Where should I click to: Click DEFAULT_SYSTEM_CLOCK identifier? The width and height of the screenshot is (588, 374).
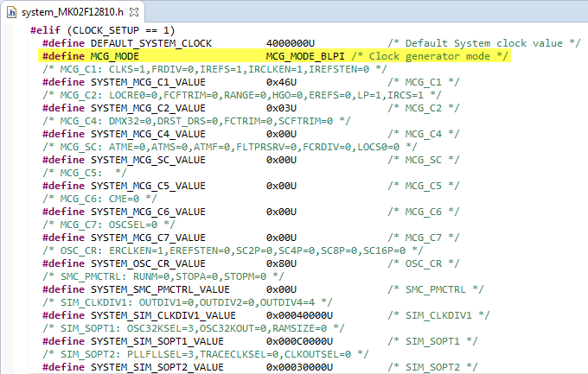[x=151, y=43]
